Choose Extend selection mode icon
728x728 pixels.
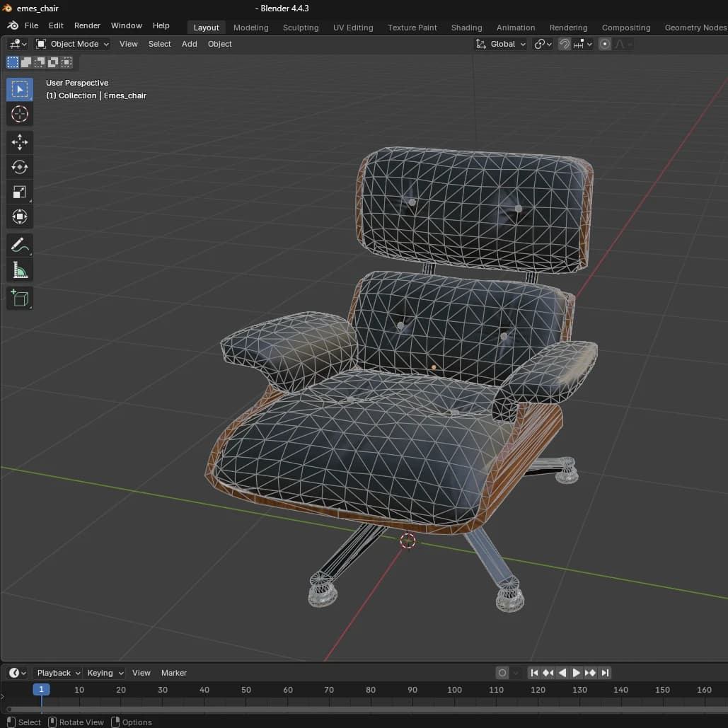26,62
